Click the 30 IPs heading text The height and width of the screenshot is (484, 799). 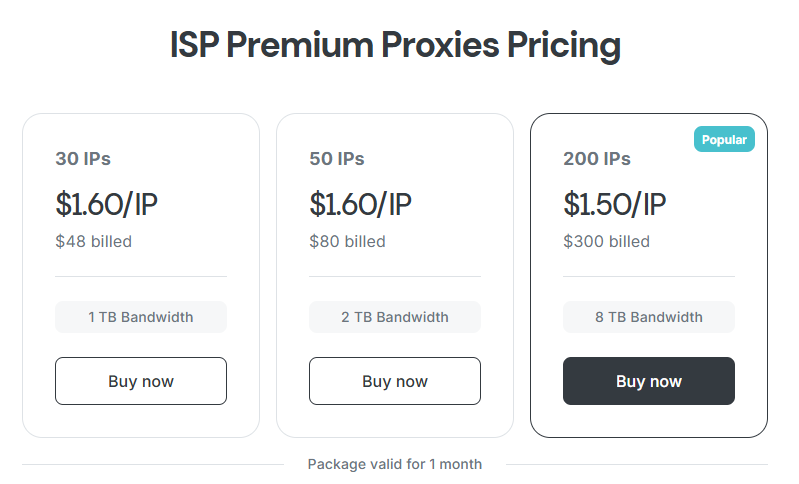pyautogui.click(x=83, y=159)
